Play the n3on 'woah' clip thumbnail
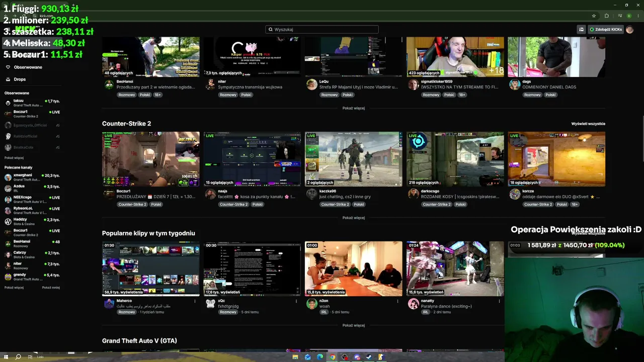 (354, 268)
